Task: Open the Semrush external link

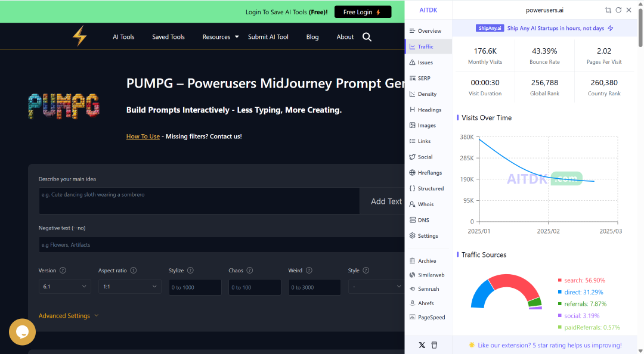Action: coord(428,288)
